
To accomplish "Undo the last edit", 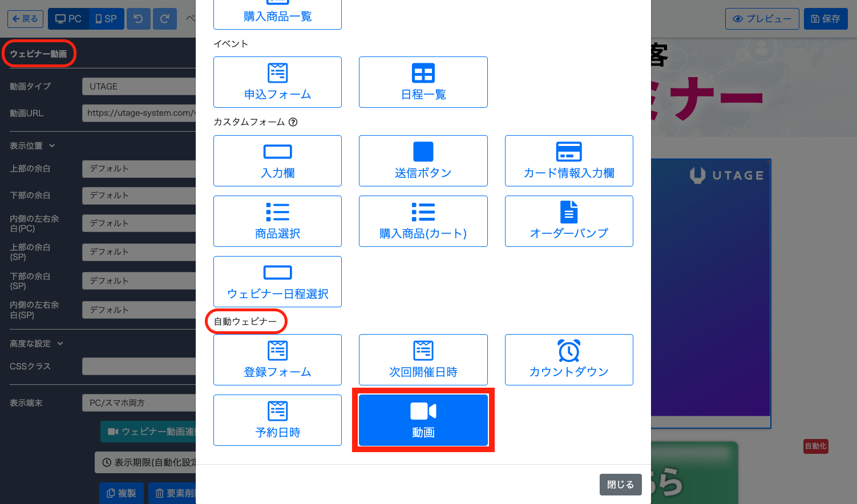I will 138,19.
